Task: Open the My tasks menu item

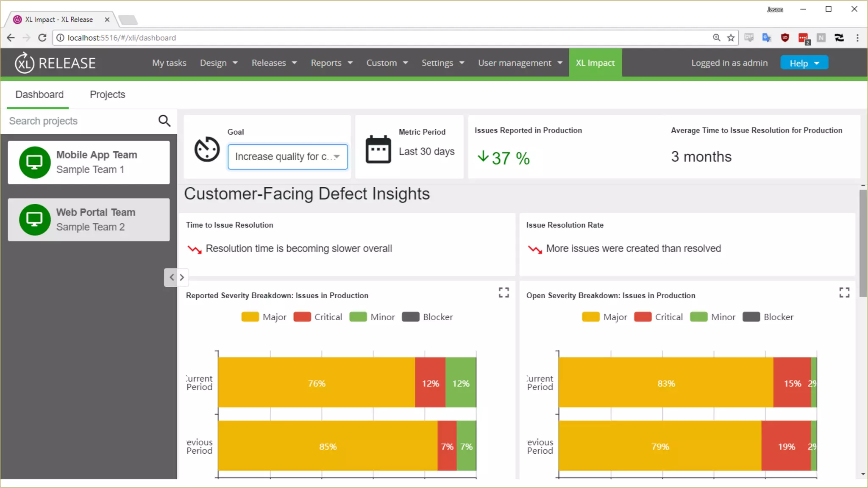Action: pyautogui.click(x=169, y=63)
